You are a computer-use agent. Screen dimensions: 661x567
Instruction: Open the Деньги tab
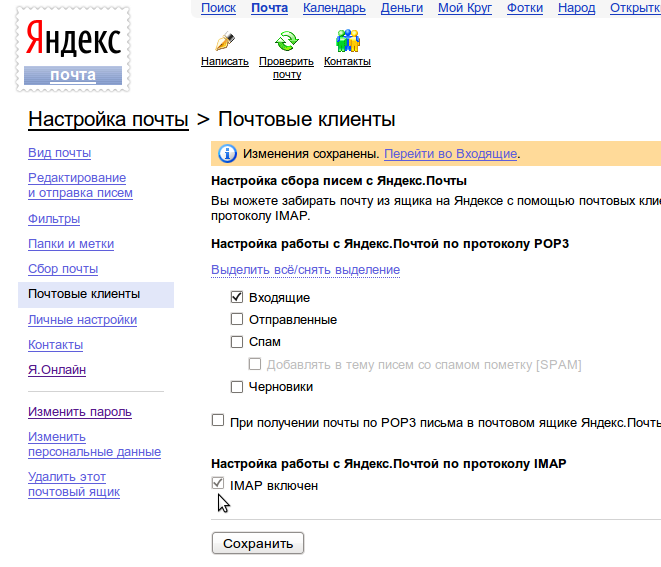click(402, 8)
